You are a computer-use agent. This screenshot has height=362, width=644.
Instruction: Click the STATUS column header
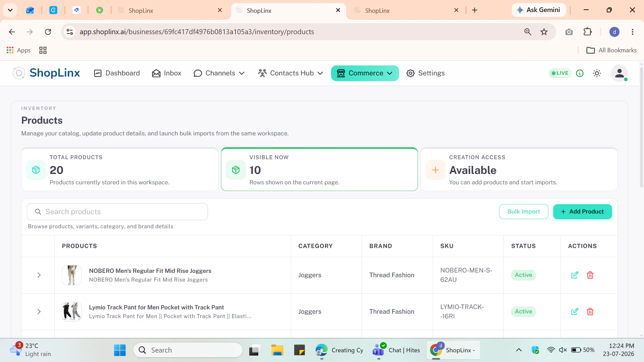coord(523,246)
